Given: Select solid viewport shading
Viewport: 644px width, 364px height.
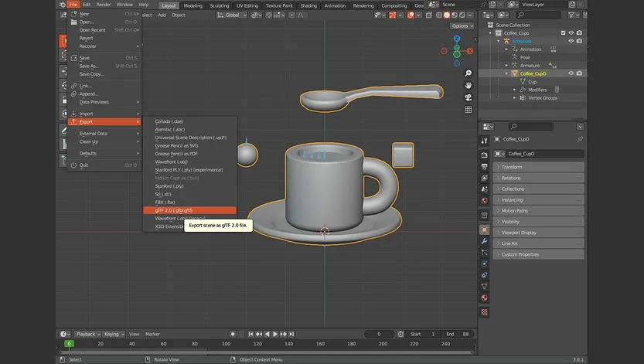Looking at the screenshot, I should 447,15.
